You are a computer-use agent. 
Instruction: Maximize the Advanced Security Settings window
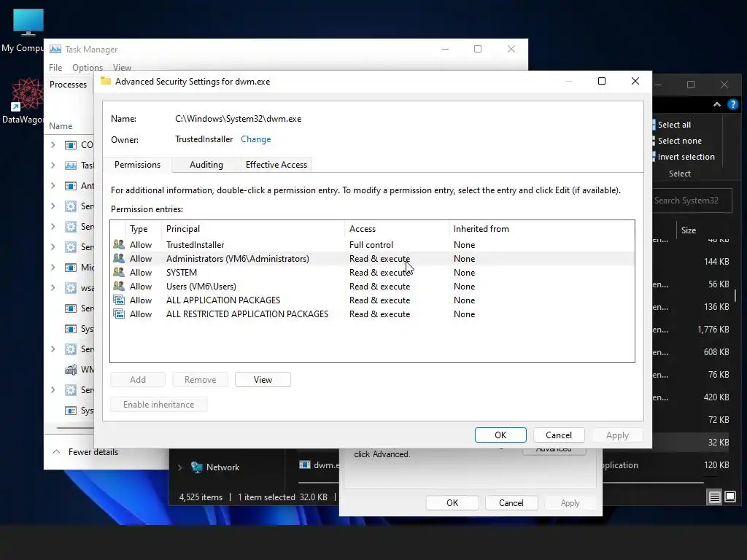[602, 81]
